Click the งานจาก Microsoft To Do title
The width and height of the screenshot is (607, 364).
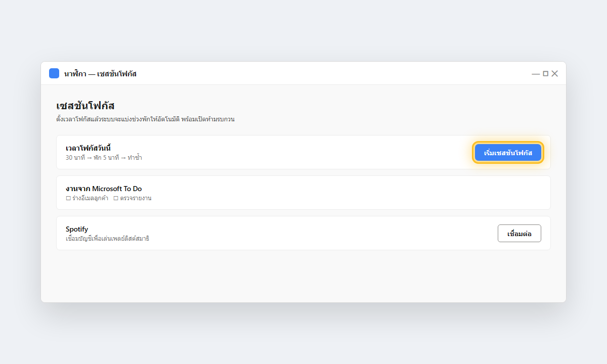pos(104,189)
